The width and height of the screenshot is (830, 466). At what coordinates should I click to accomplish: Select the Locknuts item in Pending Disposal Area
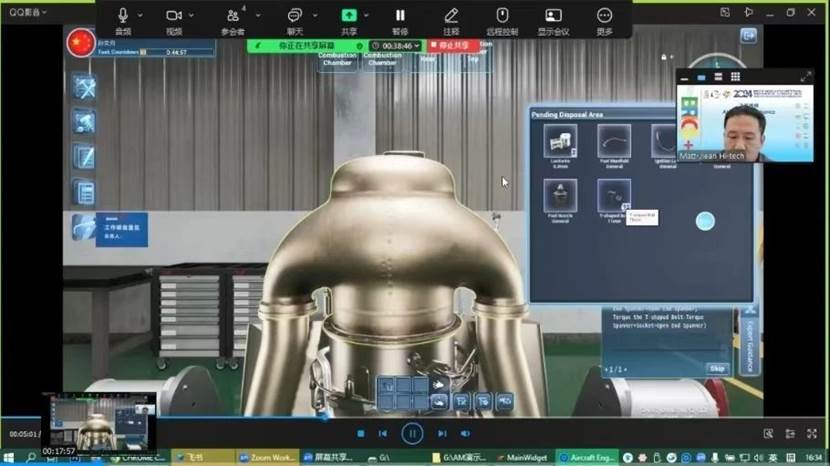pos(560,142)
